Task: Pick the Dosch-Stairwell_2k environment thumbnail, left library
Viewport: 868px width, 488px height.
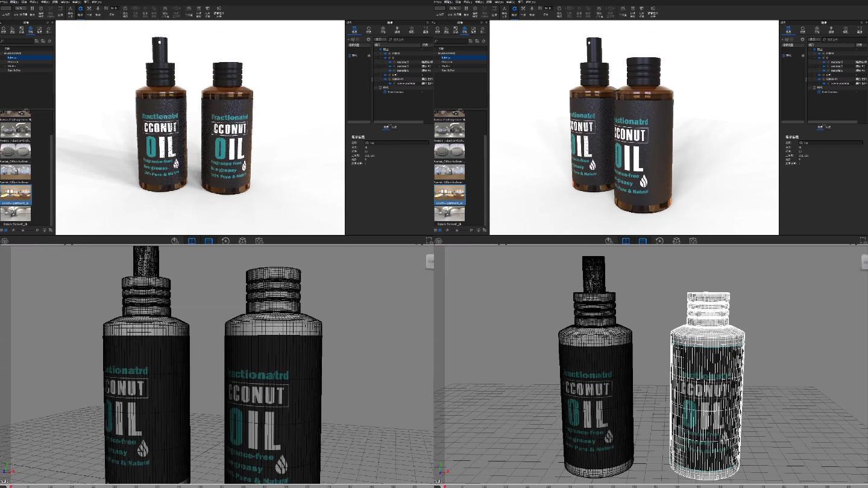Action: coord(16,214)
